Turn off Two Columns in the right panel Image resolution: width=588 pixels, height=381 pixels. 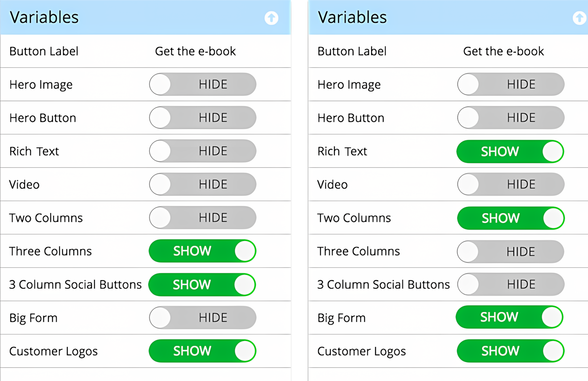[511, 218]
